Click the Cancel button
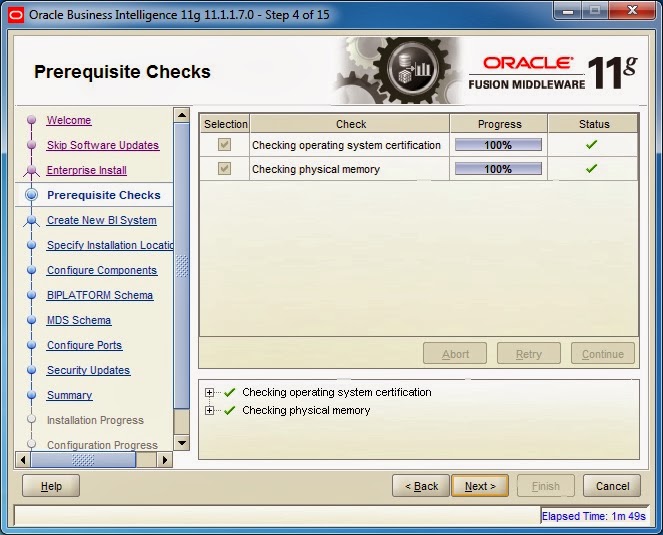Image resolution: width=663 pixels, height=535 pixels. click(612, 486)
